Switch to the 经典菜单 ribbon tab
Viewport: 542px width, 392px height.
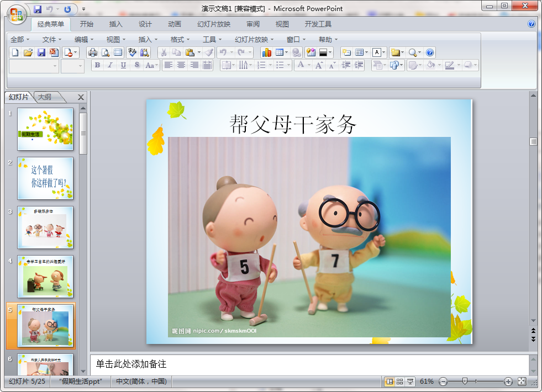tap(51, 24)
